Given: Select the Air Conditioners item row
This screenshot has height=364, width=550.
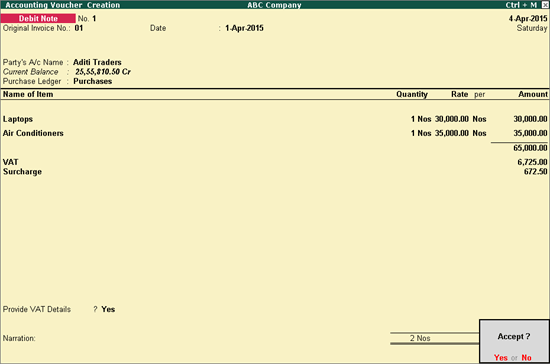Looking at the screenshot, I should pos(275,133).
